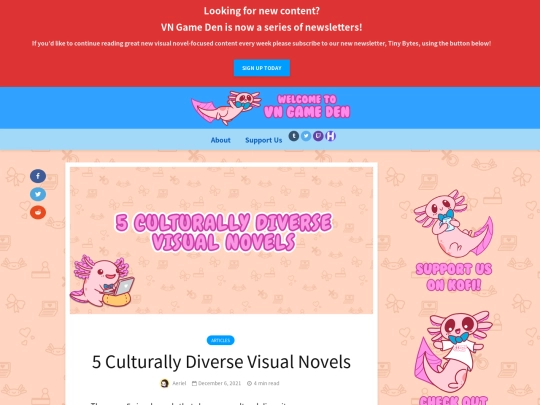
Task: Open the Support Us menu item
Action: click(x=263, y=140)
